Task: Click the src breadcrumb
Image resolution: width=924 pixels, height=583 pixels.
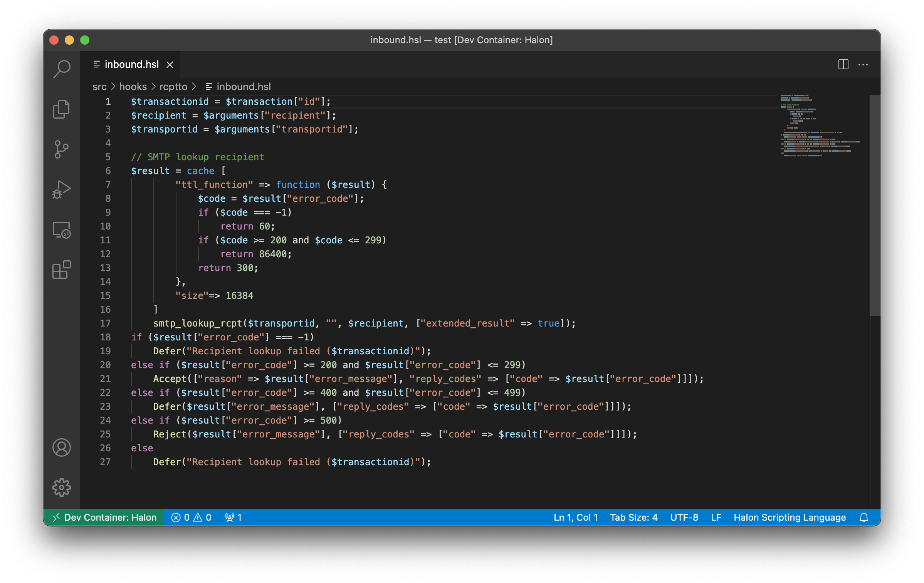Action: 99,87
